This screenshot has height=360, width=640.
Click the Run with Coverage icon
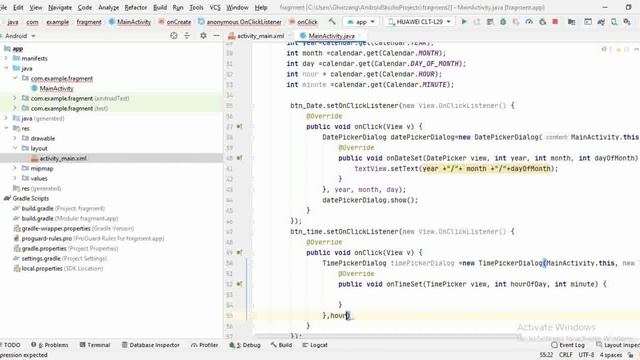(x=516, y=22)
